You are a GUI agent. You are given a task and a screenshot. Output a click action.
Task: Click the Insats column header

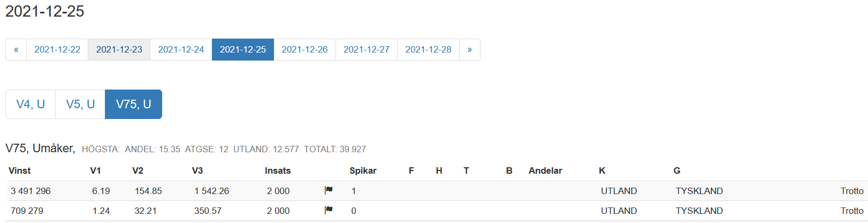click(278, 170)
